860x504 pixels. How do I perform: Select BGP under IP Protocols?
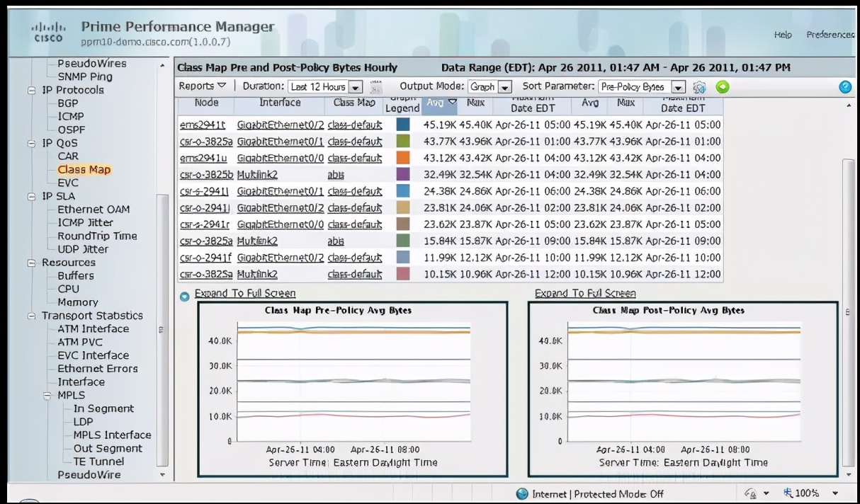coord(68,103)
